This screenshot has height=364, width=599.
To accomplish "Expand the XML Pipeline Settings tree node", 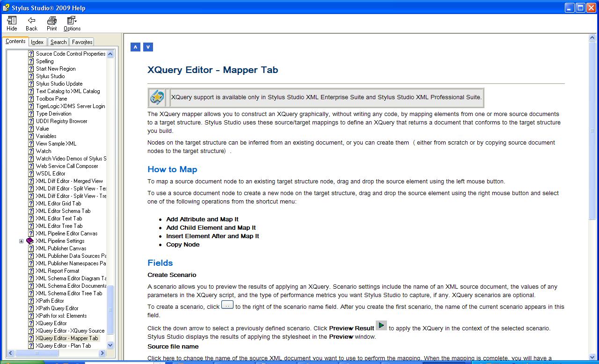I will (21, 241).
